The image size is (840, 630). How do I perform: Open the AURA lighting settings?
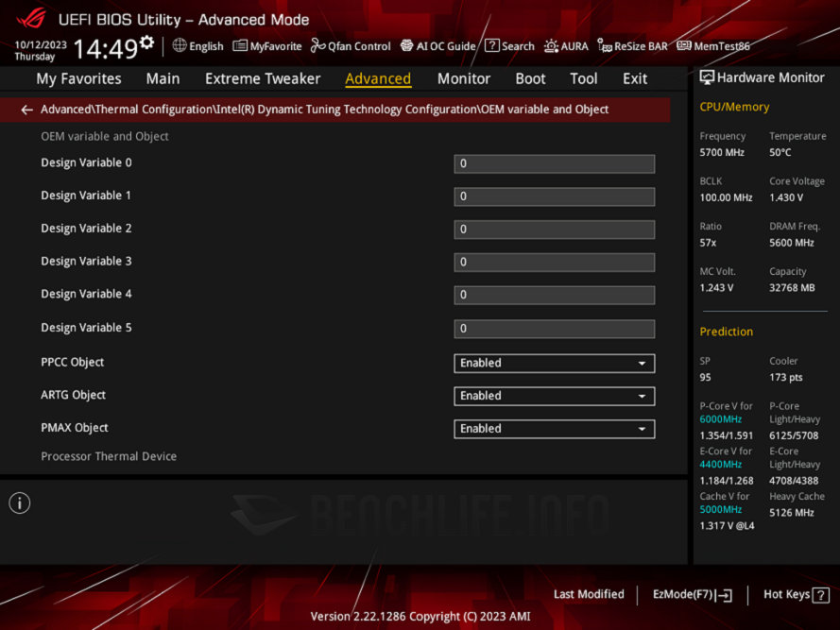(x=566, y=45)
